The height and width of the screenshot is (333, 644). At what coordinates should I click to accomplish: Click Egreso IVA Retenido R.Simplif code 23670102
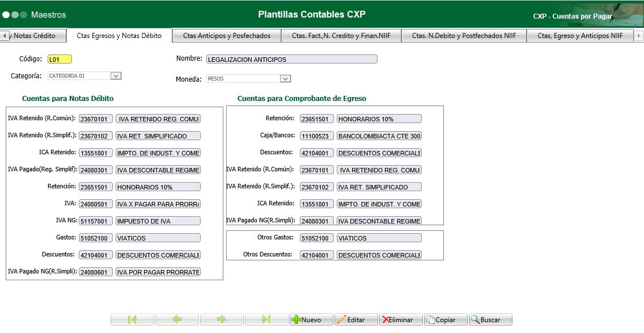[x=317, y=187]
